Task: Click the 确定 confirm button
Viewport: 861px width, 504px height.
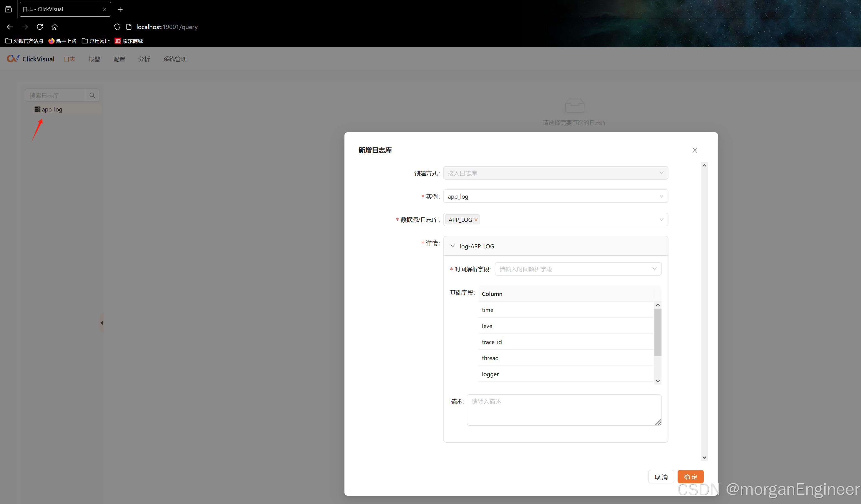Action: pos(691,477)
